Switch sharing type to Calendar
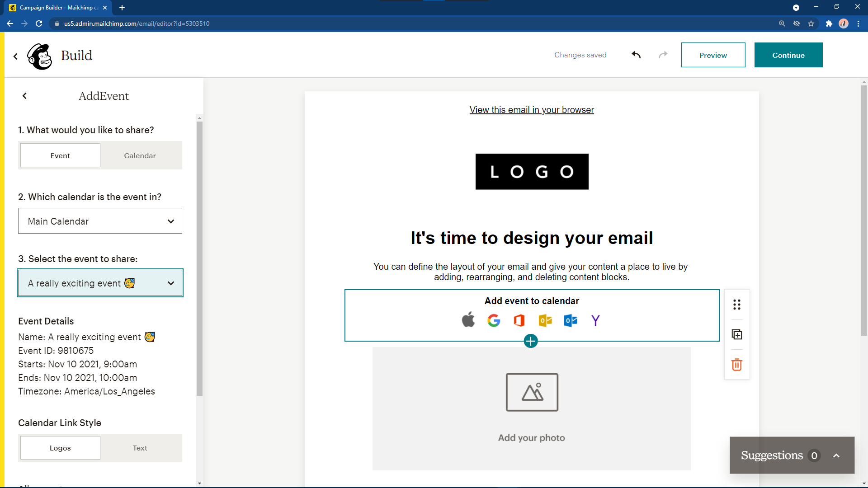Image resolution: width=868 pixels, height=488 pixels. 140,155
